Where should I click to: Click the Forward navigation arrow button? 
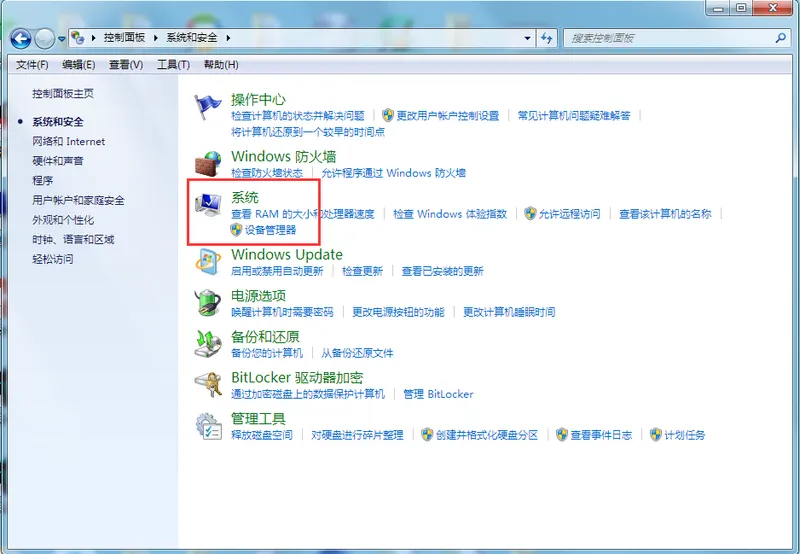(x=44, y=38)
